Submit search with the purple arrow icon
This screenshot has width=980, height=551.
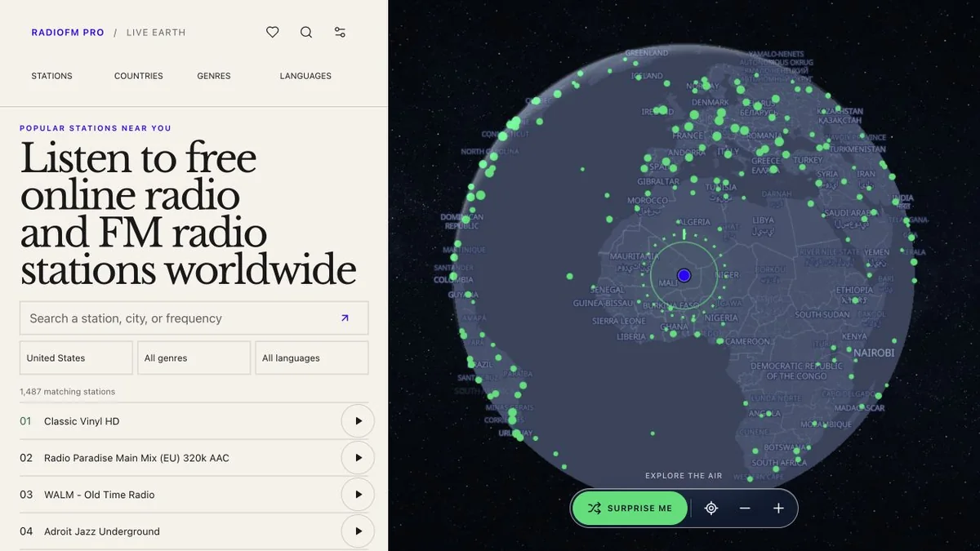[x=345, y=318]
